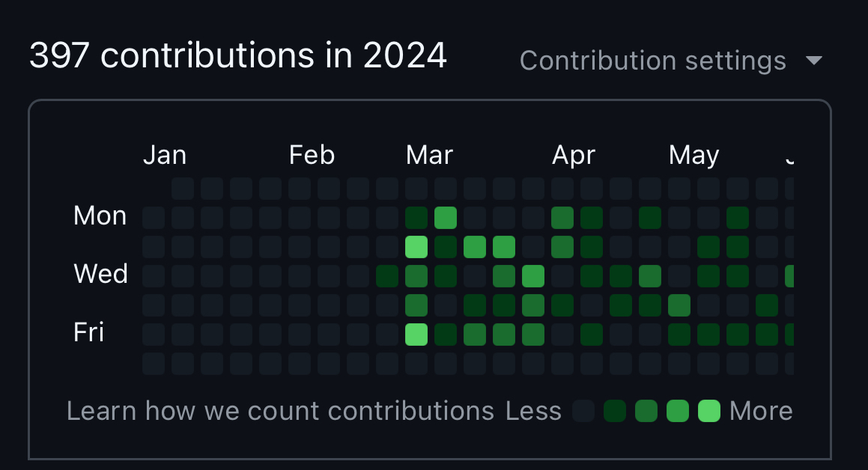Follow the Learn how we count contributions link

click(x=280, y=411)
